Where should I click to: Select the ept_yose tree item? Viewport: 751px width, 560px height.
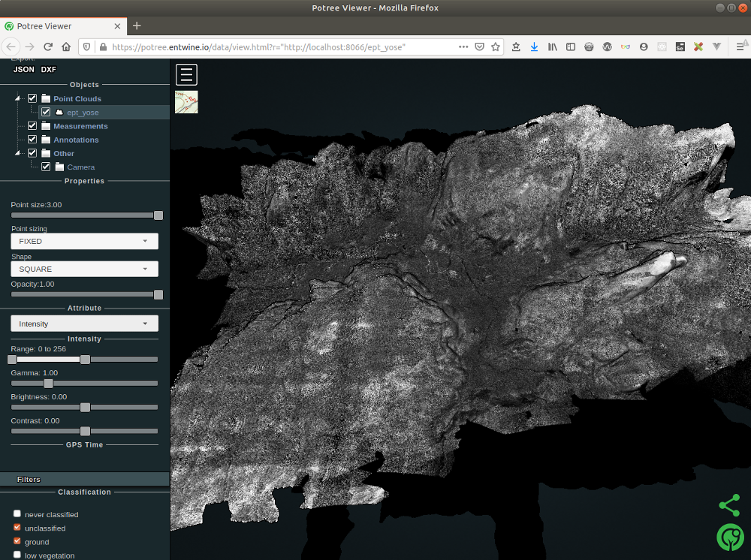click(x=83, y=113)
